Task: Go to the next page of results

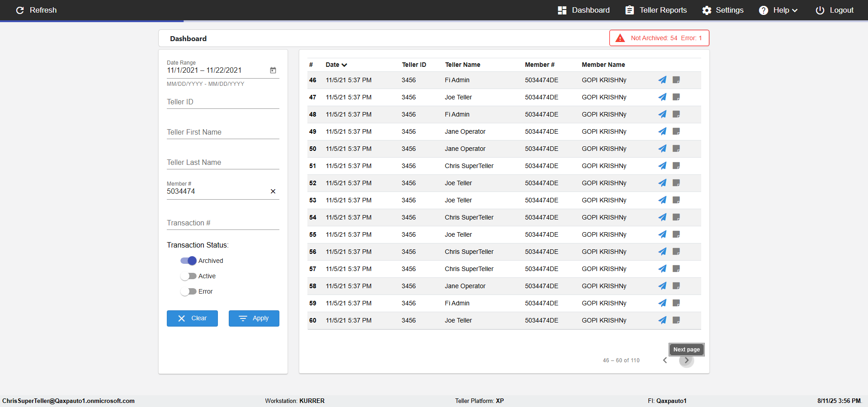Action: 686,360
